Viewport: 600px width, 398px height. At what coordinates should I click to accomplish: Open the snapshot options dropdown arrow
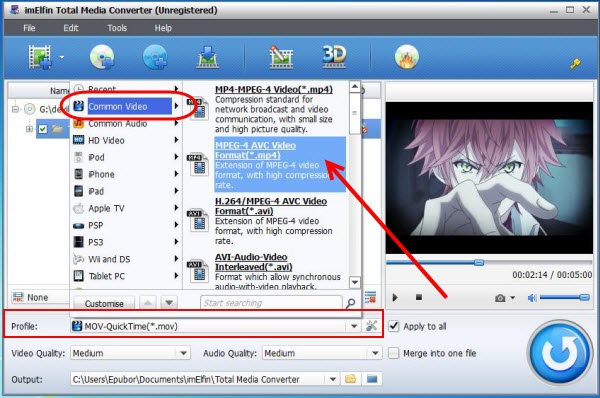pos(512,297)
